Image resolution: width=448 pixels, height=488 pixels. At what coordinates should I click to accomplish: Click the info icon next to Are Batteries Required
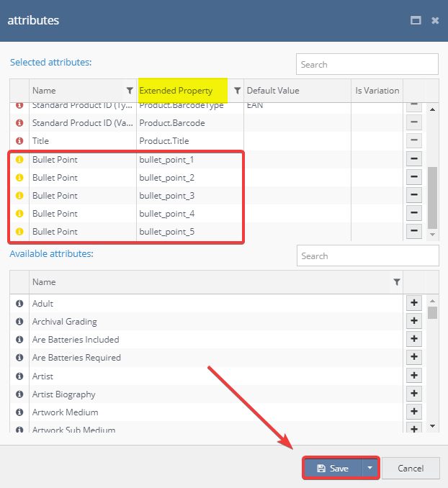pyautogui.click(x=19, y=358)
